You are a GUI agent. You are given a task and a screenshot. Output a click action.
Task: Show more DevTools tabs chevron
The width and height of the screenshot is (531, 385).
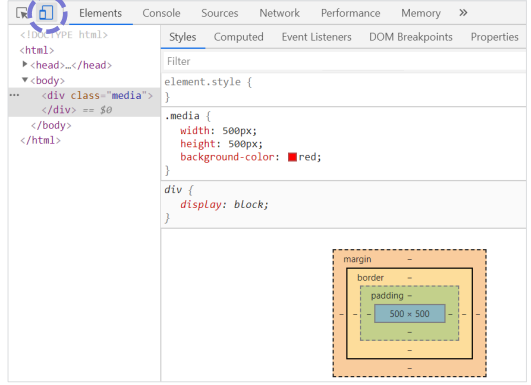pos(463,13)
